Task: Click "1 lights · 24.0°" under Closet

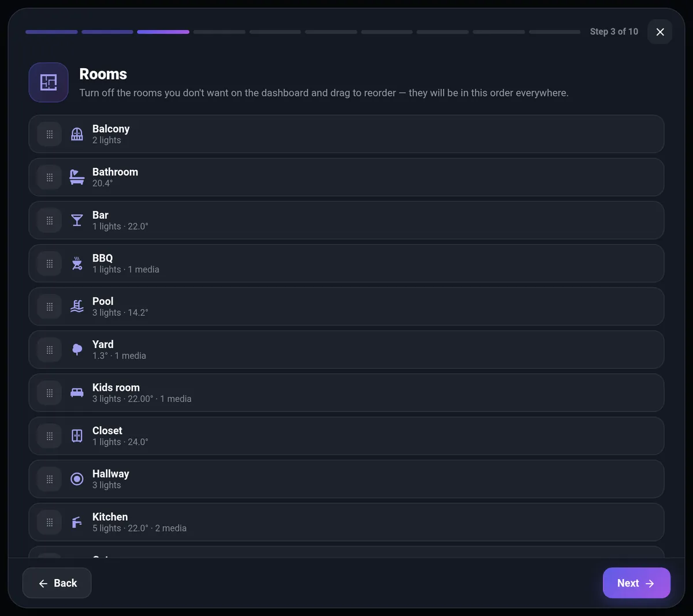Action: tap(120, 442)
